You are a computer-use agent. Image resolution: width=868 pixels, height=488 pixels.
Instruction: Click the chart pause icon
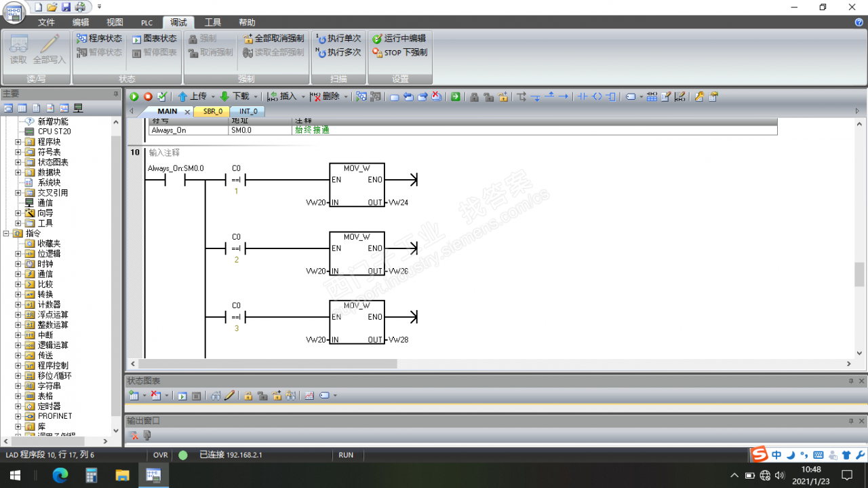[x=196, y=396]
